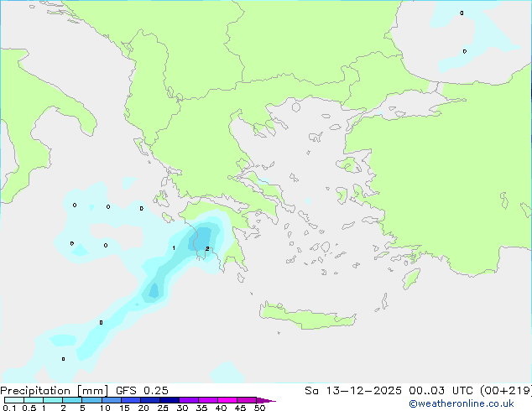
Task: Click the legend scale label '40'
Action: [221, 408]
